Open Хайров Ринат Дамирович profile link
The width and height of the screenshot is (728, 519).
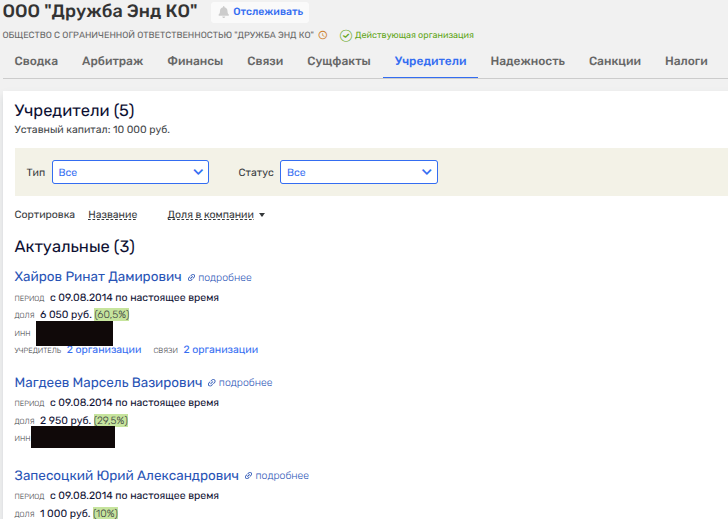98,277
